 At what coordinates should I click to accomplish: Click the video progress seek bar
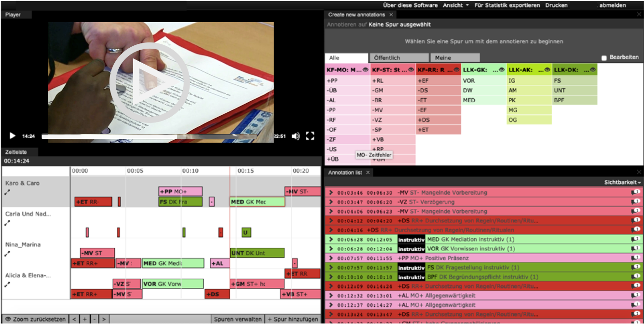pyautogui.click(x=156, y=136)
